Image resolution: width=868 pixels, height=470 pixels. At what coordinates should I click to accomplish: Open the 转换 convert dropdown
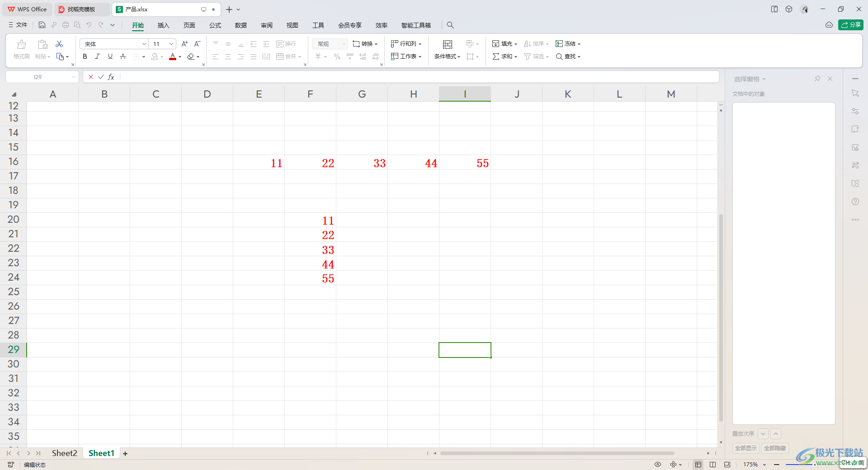click(365, 44)
